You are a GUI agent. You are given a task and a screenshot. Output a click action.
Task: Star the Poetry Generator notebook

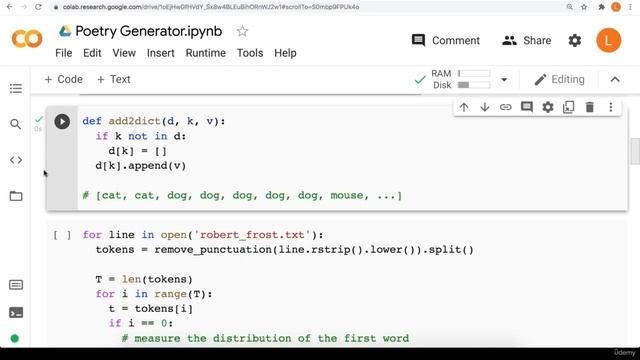[x=242, y=31]
